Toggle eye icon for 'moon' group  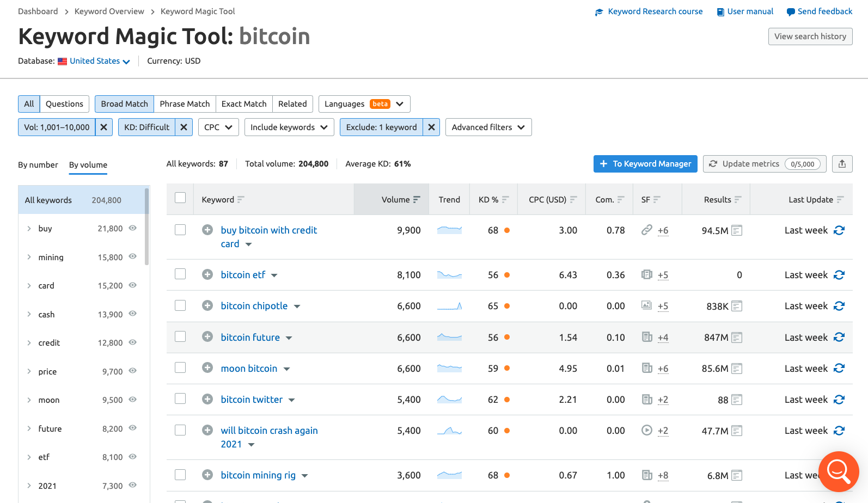[132, 399]
